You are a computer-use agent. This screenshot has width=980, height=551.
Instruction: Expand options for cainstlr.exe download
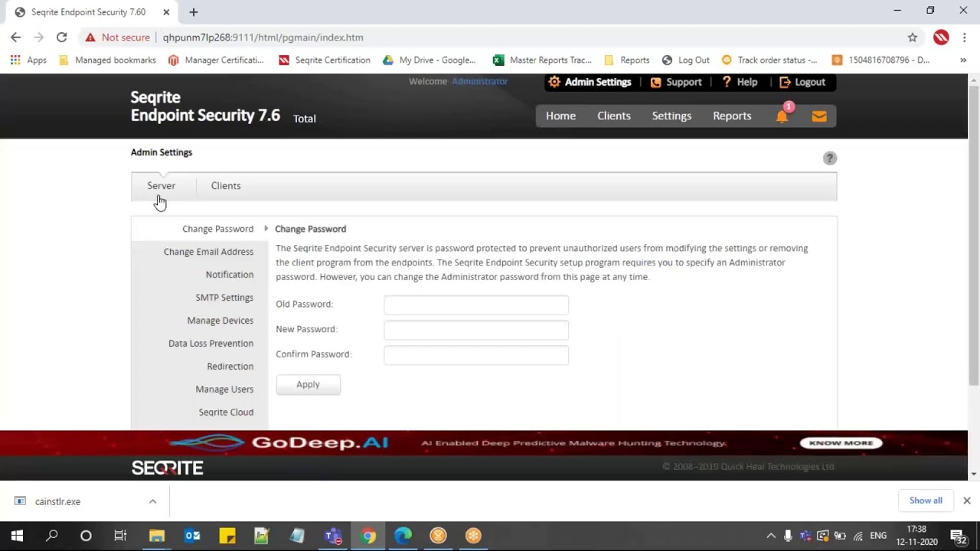pos(152,501)
